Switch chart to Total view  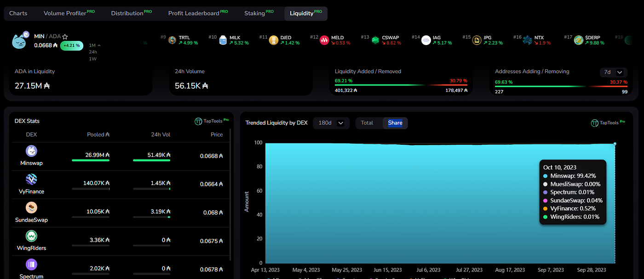click(x=367, y=123)
